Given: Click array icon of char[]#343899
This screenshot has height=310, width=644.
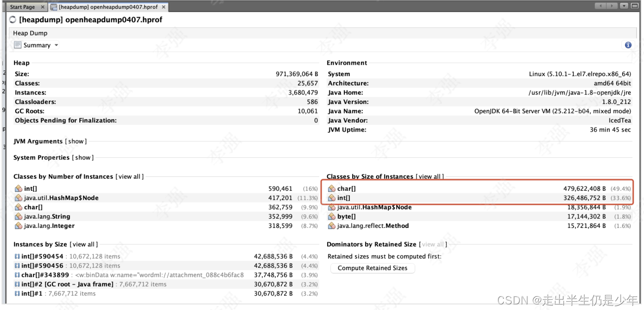Looking at the screenshot, I should point(17,275).
